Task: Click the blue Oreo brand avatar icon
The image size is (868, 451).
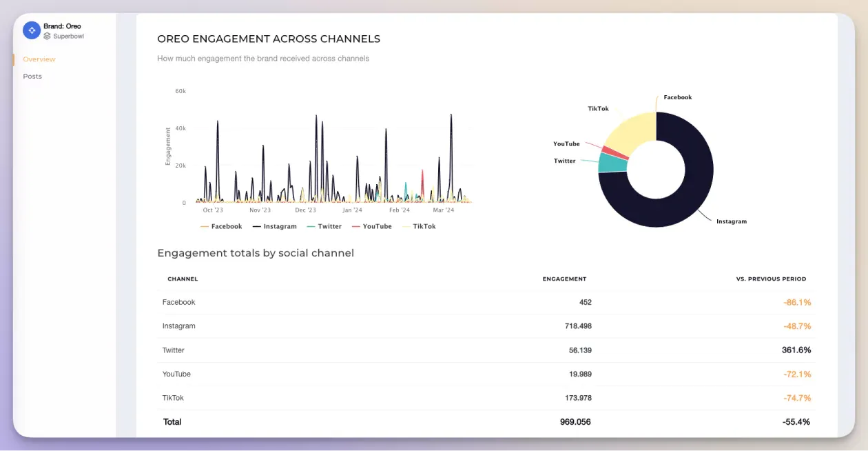Action: [32, 30]
